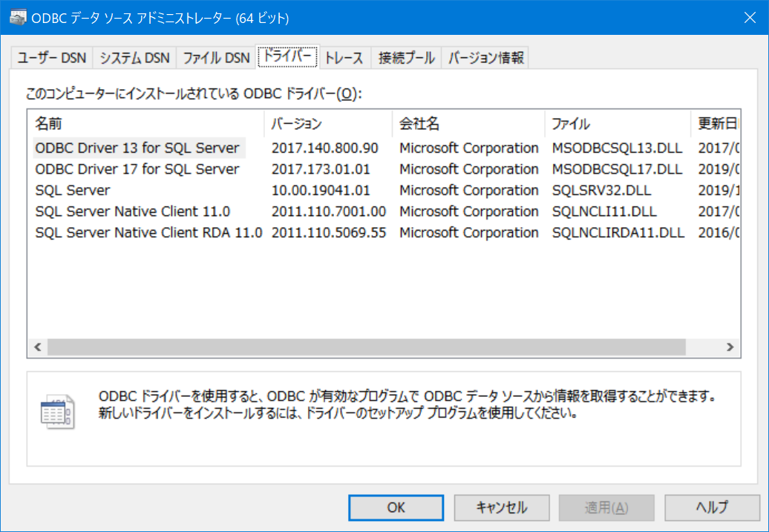Viewport: 769px width, 532px height.
Task: Click the MSODBCSQL17.DLL file cell
Action: point(617,169)
